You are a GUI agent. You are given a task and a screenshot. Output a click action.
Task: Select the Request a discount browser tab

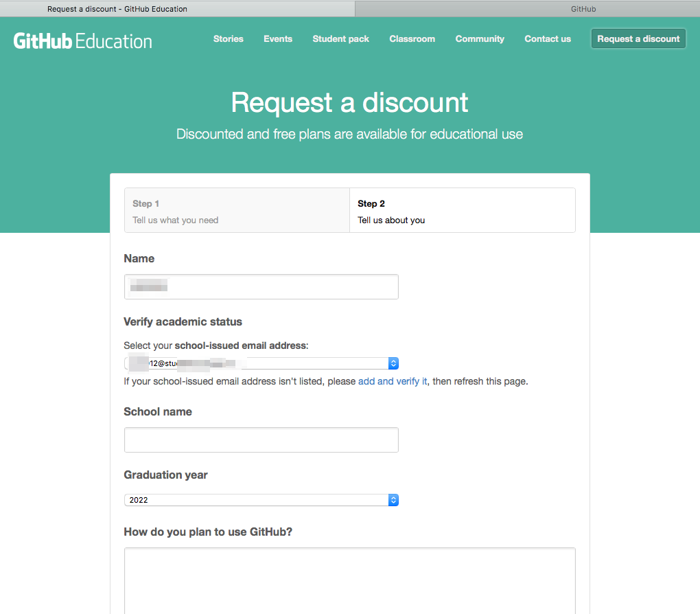pyautogui.click(x=117, y=9)
